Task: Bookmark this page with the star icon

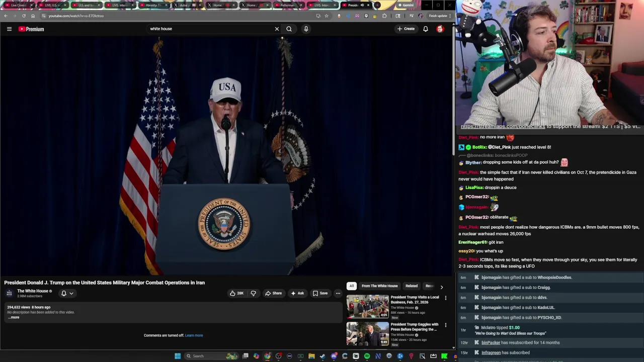Action: coord(327,16)
